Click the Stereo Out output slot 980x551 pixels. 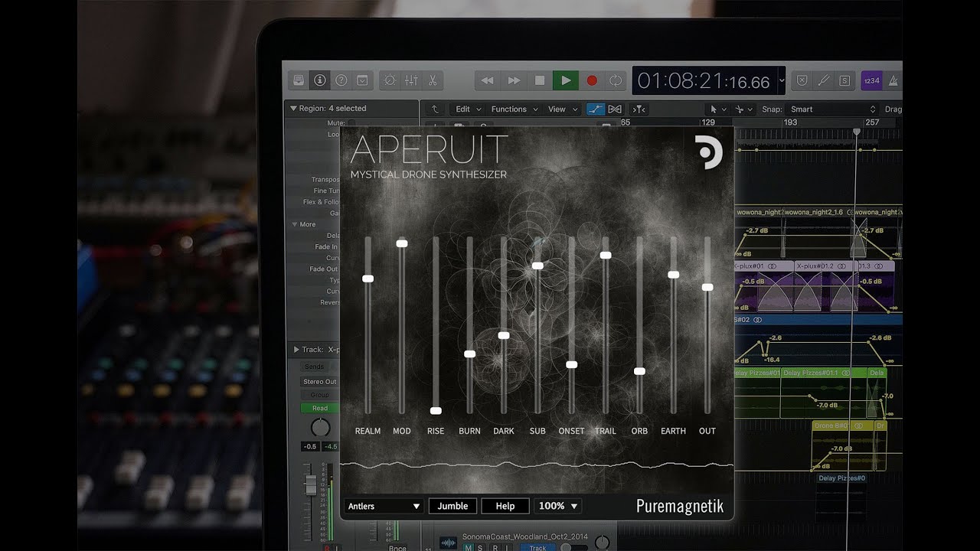(320, 382)
